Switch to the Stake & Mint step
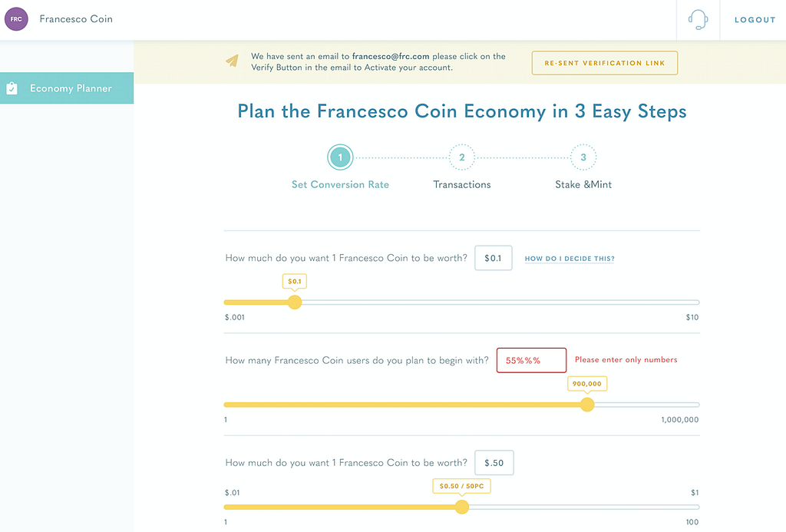The width and height of the screenshot is (786, 532). (583, 184)
